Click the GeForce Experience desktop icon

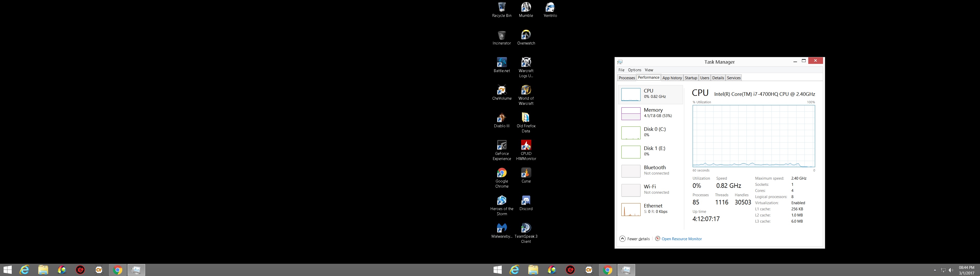tap(501, 151)
